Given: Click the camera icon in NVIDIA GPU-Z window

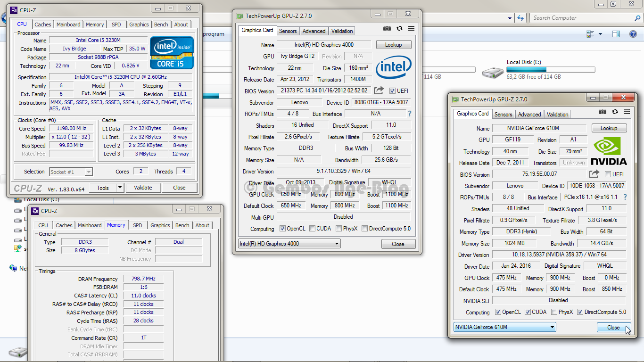Looking at the screenshot, I should tap(603, 112).
